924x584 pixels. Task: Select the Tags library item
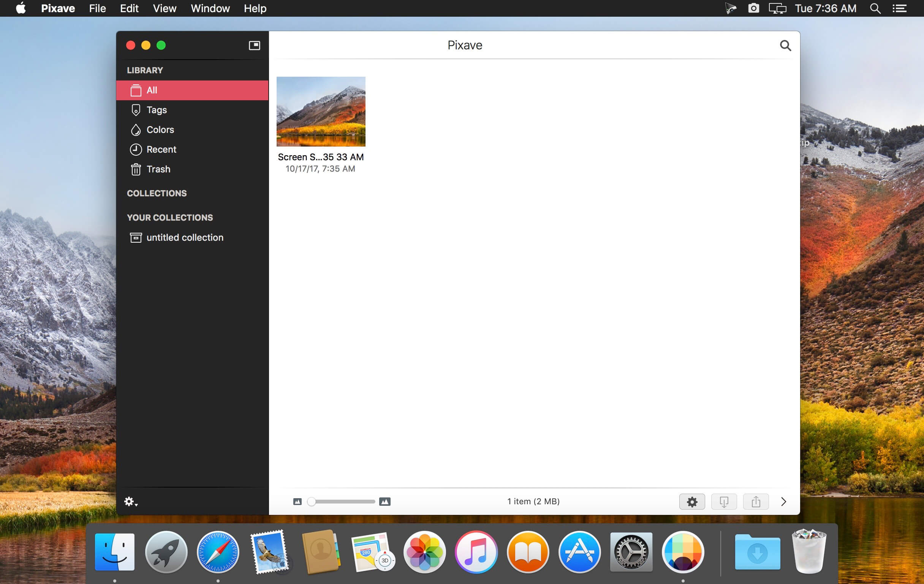[x=192, y=110]
